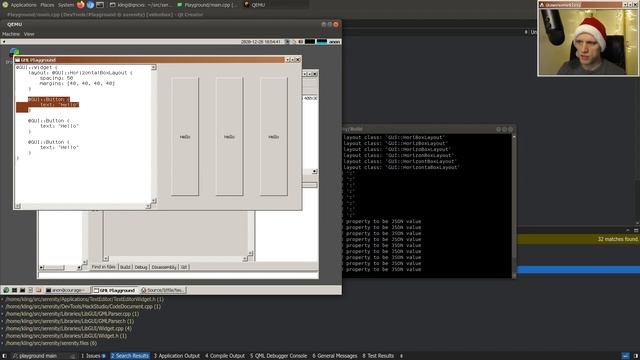Click the '@GUI::Widget {' line in editor

(37, 67)
